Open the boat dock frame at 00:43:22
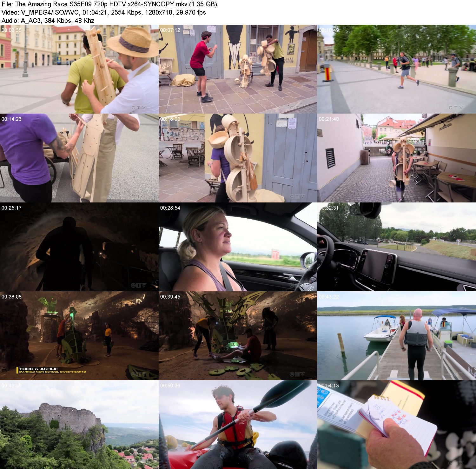Screen dimensions: 476x469 click(397, 336)
